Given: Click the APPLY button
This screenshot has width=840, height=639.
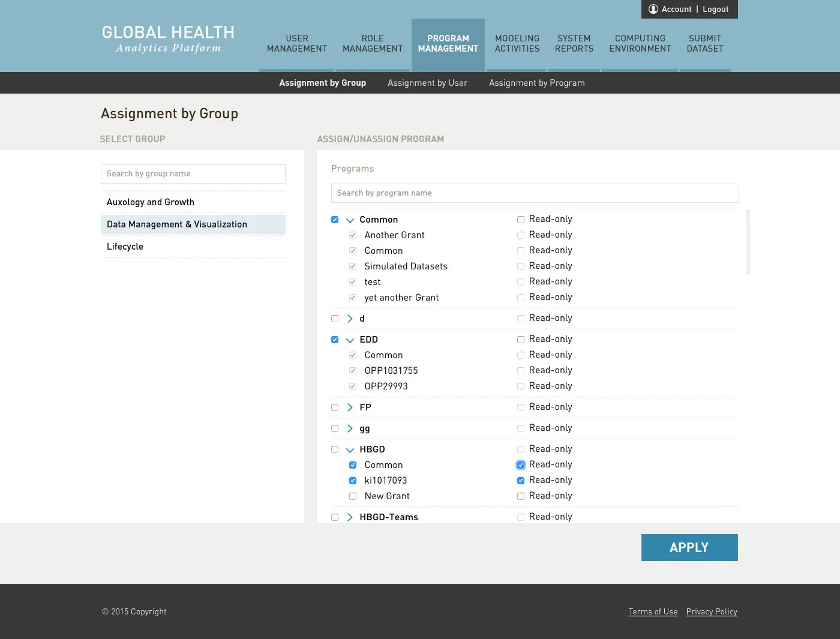Looking at the screenshot, I should (x=689, y=547).
